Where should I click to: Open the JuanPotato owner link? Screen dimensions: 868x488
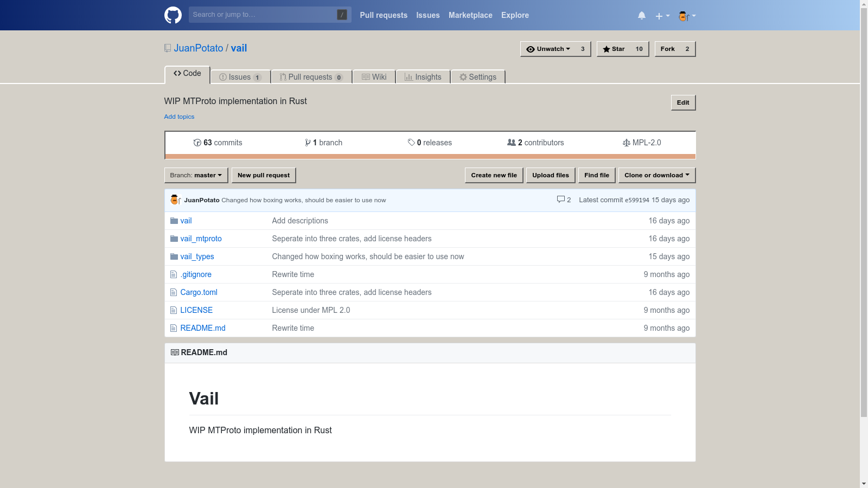point(199,48)
